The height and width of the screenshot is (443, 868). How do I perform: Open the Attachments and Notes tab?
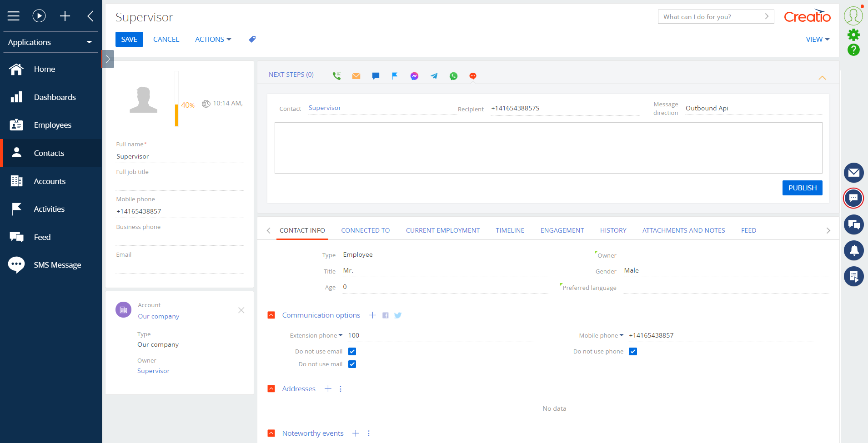click(x=683, y=230)
